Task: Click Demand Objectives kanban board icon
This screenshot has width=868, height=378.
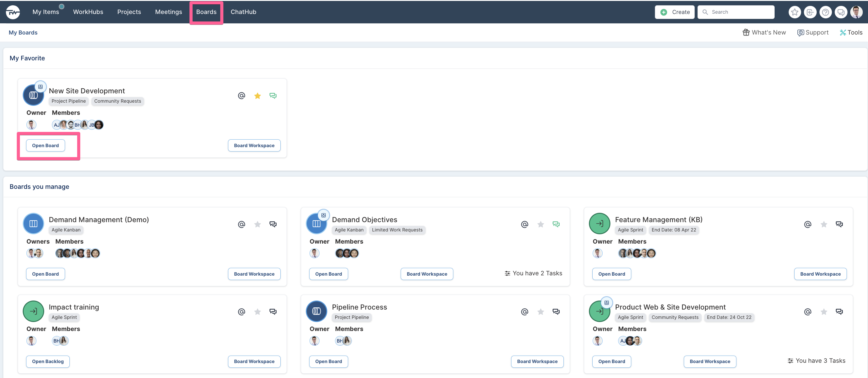Action: click(x=316, y=224)
